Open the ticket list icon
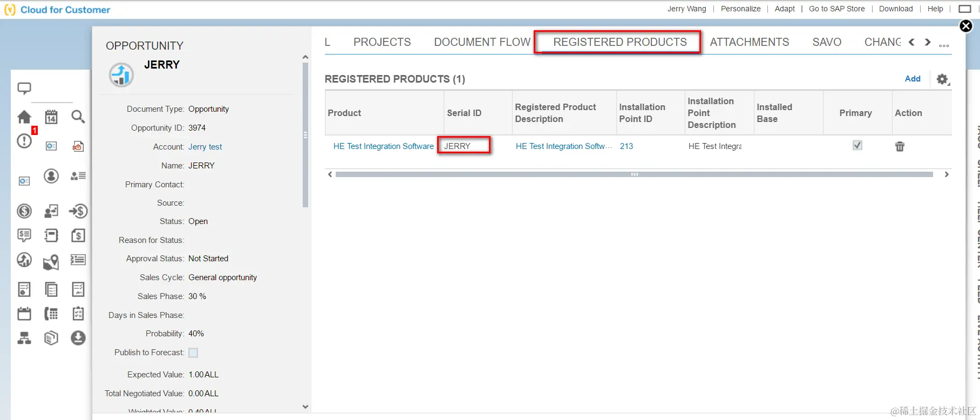The width and height of the screenshot is (980, 420). click(x=78, y=260)
